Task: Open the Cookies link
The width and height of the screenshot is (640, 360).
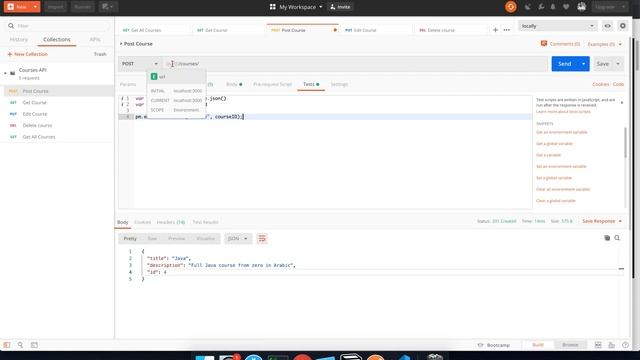Action: click(x=600, y=84)
